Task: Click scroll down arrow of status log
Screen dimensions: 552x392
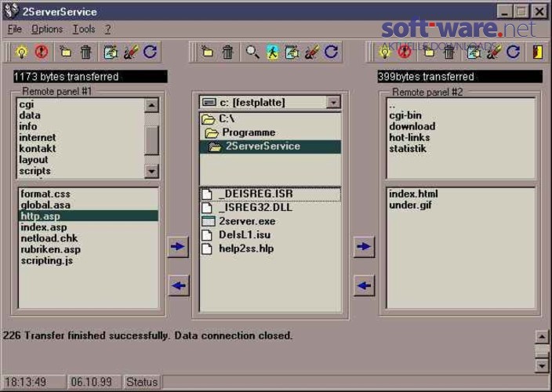Action: [x=542, y=365]
